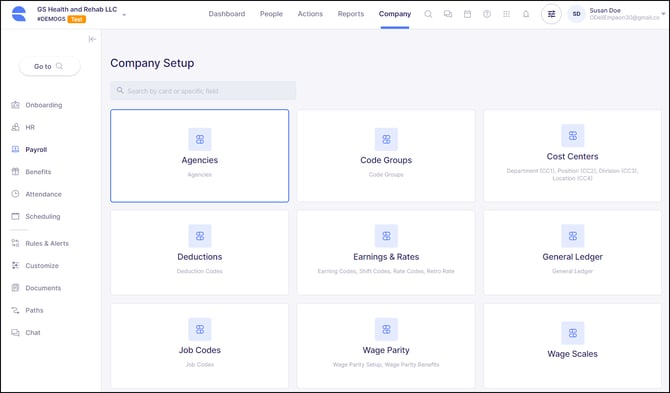670x393 pixels.
Task: Open the General Ledger card title
Action: click(x=573, y=257)
